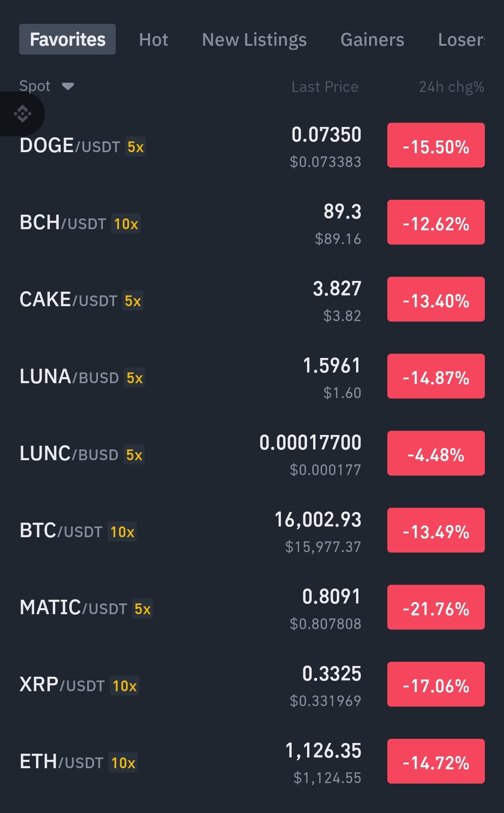Go to the Losers tab
This screenshot has width=504, height=813.
click(x=461, y=40)
